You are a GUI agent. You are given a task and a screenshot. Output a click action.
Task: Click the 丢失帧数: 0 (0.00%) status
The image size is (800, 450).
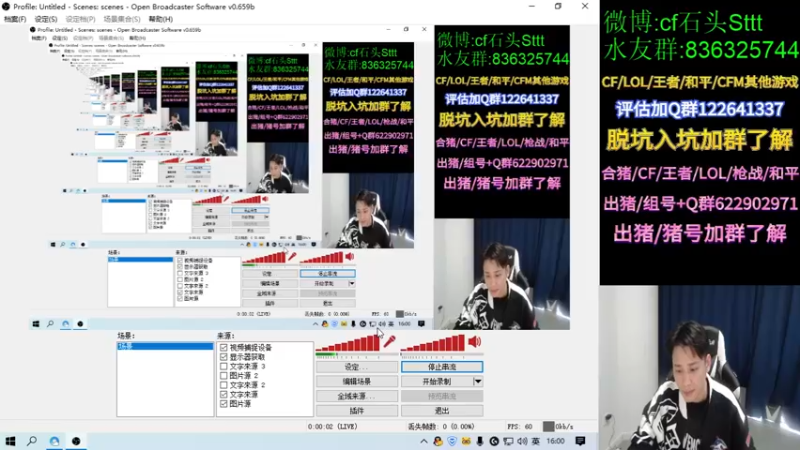(x=441, y=427)
